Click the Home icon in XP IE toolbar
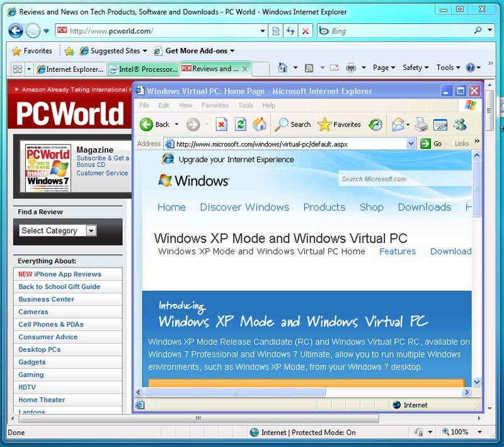The height and width of the screenshot is (447, 504). click(260, 124)
